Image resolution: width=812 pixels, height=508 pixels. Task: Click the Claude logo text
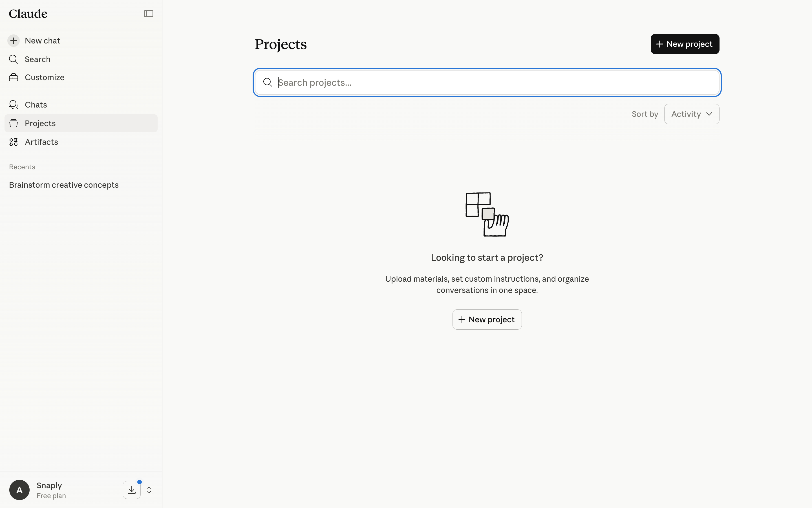coord(28,14)
